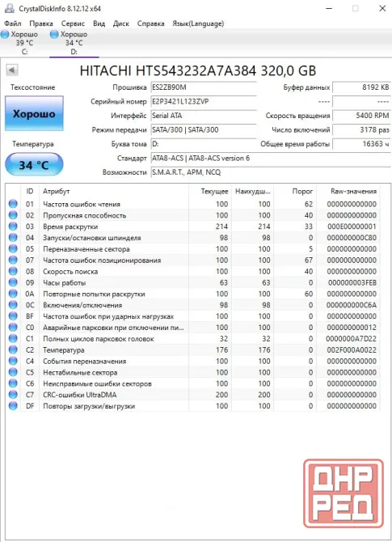Click status icon for Нестабильные сектора
Screen dimensions: 392x542
[13, 372]
